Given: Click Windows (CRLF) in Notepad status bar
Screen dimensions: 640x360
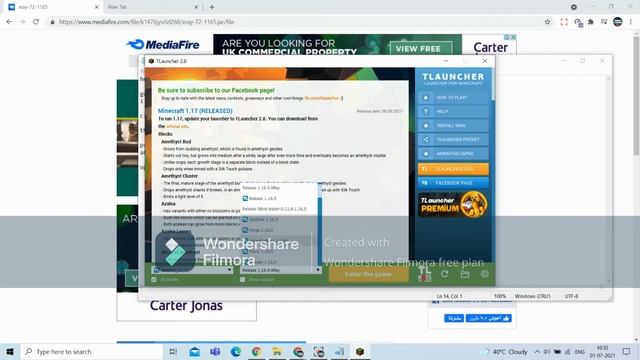Looking at the screenshot, I should tap(533, 296).
